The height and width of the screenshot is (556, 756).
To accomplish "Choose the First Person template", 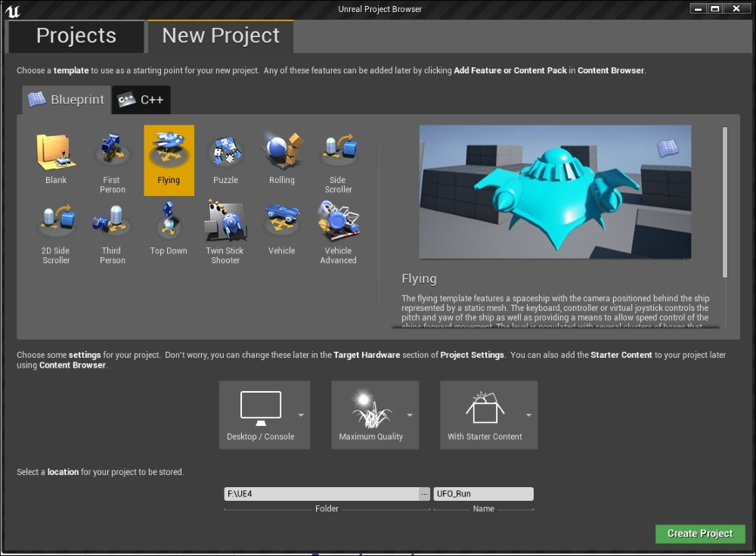I will (113, 160).
